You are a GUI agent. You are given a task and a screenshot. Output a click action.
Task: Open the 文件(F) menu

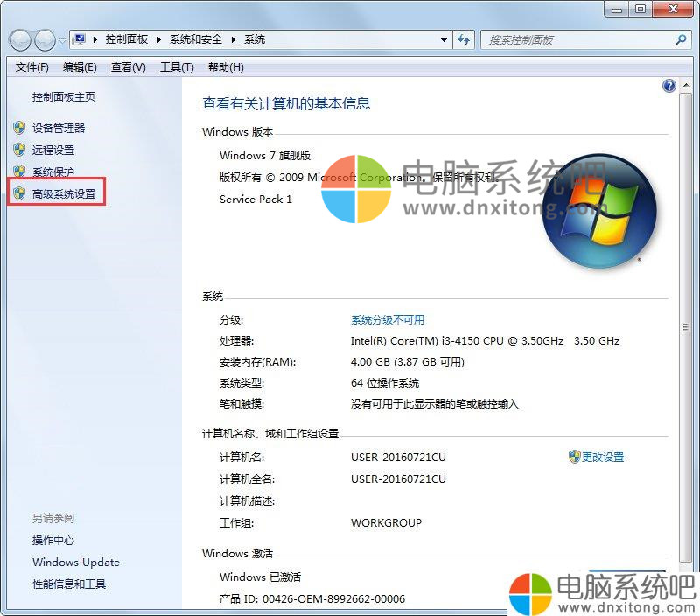coord(31,67)
